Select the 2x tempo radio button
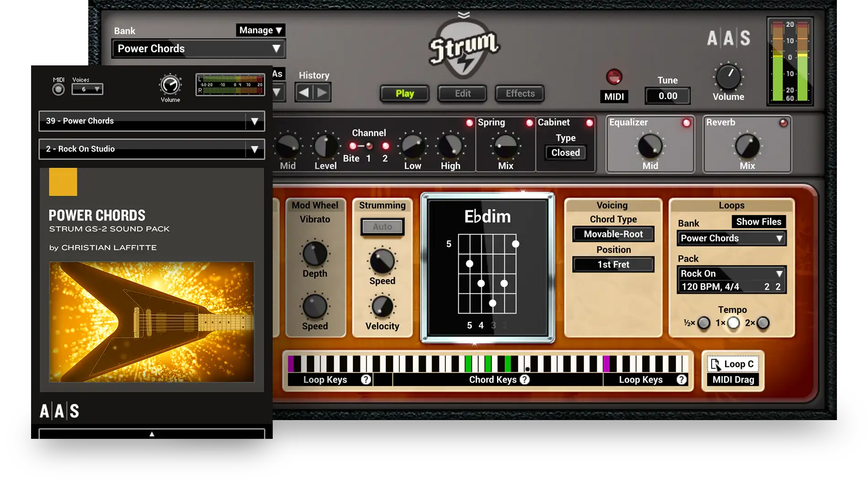 763,323
